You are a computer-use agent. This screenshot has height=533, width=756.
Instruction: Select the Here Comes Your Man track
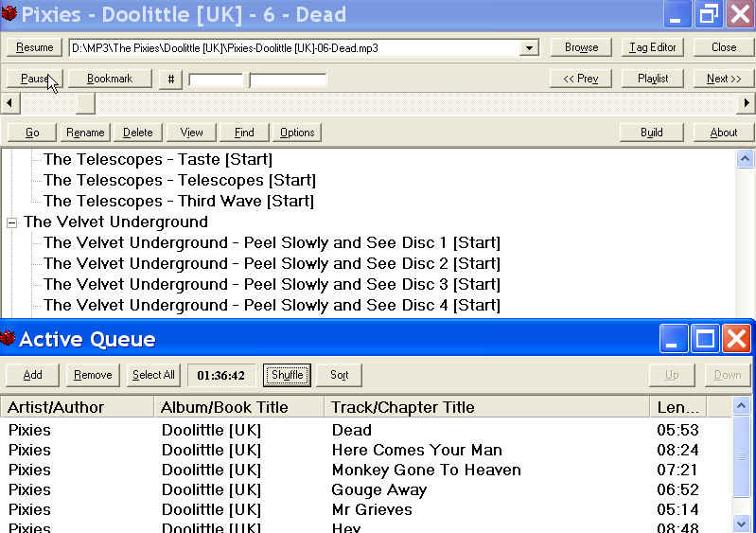click(x=365, y=450)
